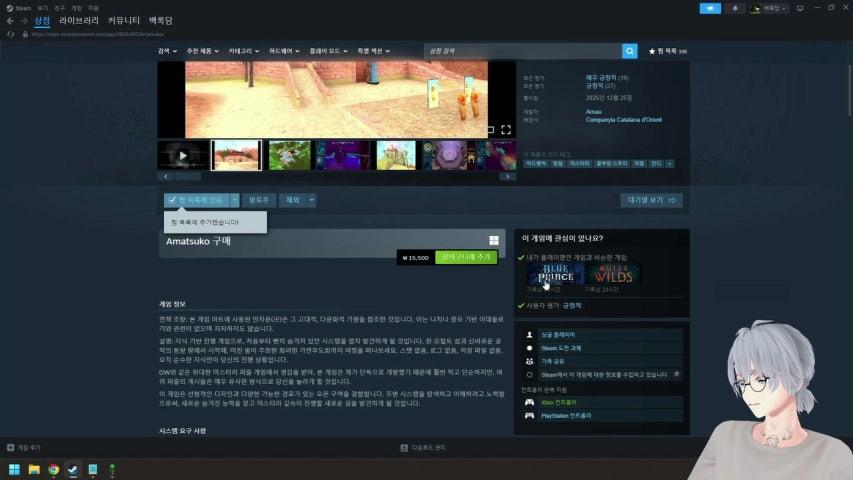Click the green add to cart button
Screen dimensions: 853x480
click(466, 257)
